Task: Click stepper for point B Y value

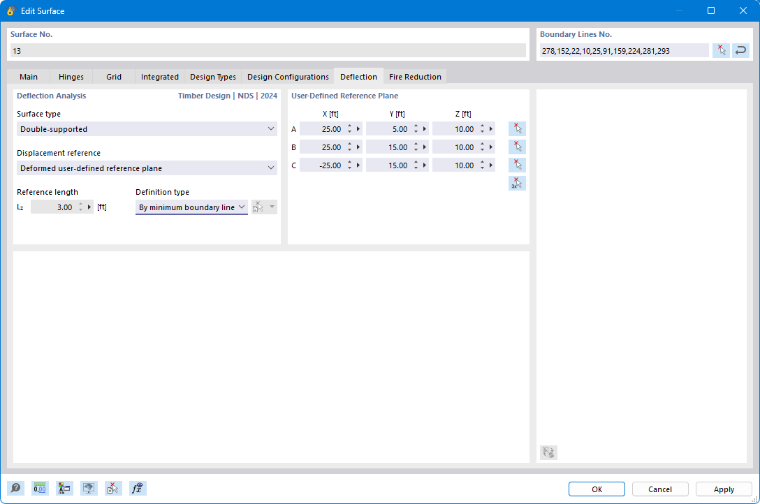Action: (416, 147)
